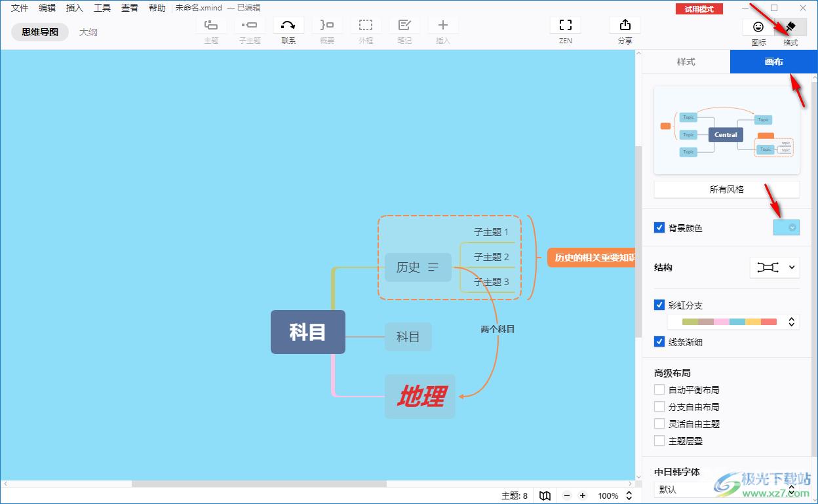Select the central 科目 topic
The image size is (818, 504).
click(x=308, y=332)
